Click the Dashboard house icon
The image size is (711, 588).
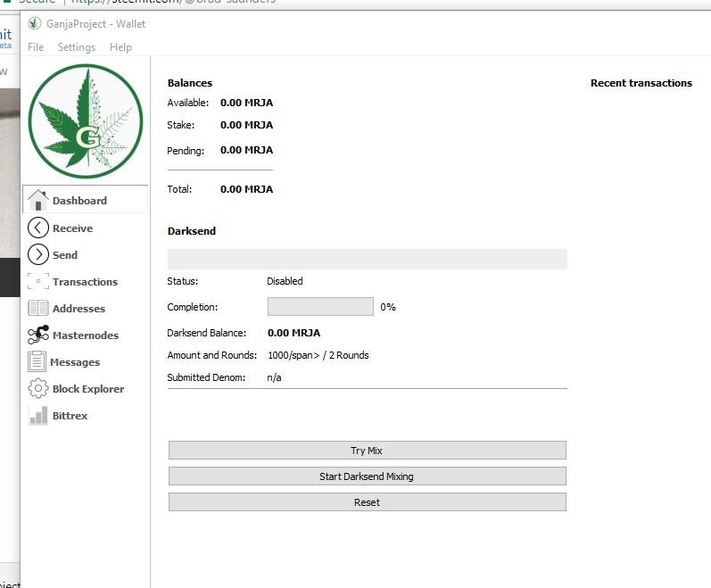38,200
